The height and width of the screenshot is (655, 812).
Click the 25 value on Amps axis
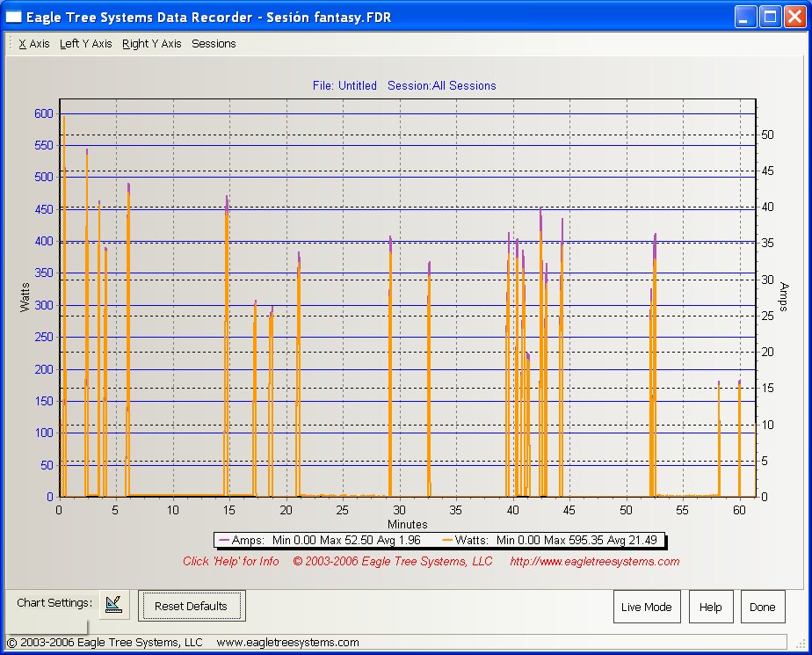tap(767, 316)
